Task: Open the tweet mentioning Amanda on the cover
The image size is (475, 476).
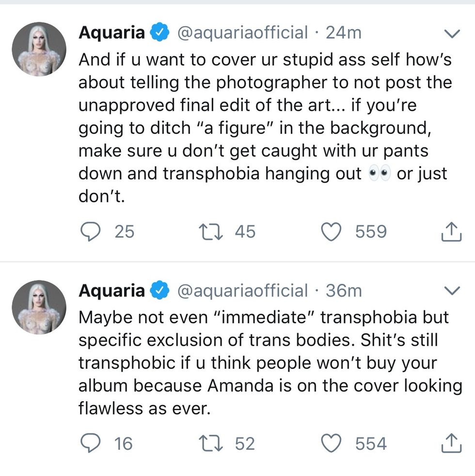Action: coord(264,363)
